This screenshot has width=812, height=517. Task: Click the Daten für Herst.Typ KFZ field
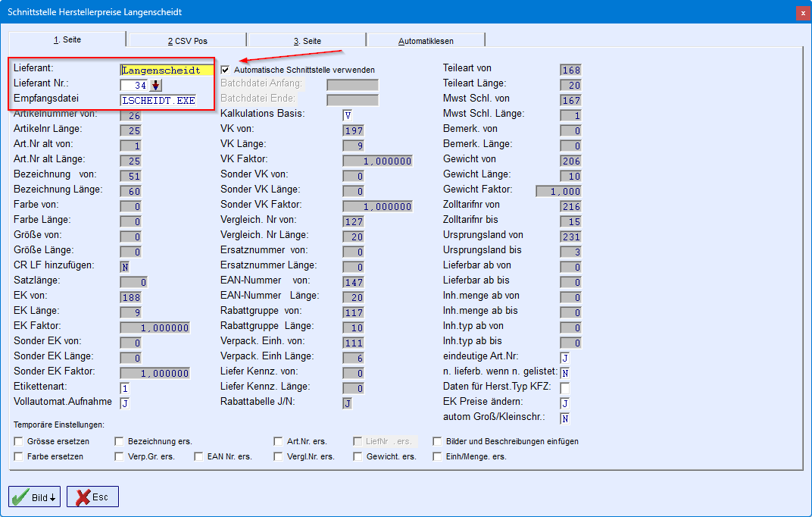pyautogui.click(x=565, y=388)
